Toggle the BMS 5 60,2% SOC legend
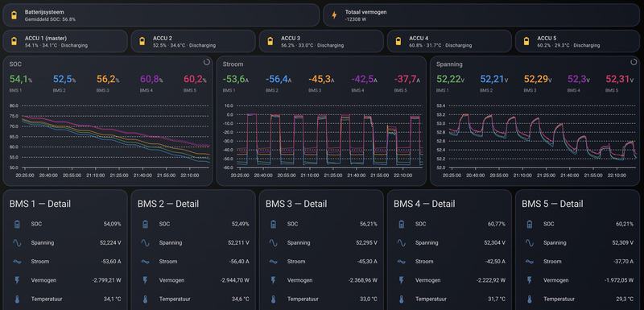 195,82
